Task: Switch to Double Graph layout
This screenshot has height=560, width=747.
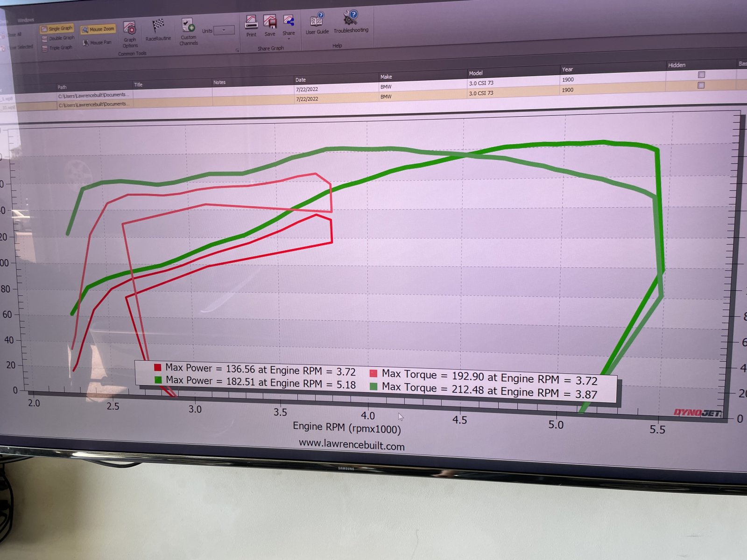Action: (x=58, y=38)
